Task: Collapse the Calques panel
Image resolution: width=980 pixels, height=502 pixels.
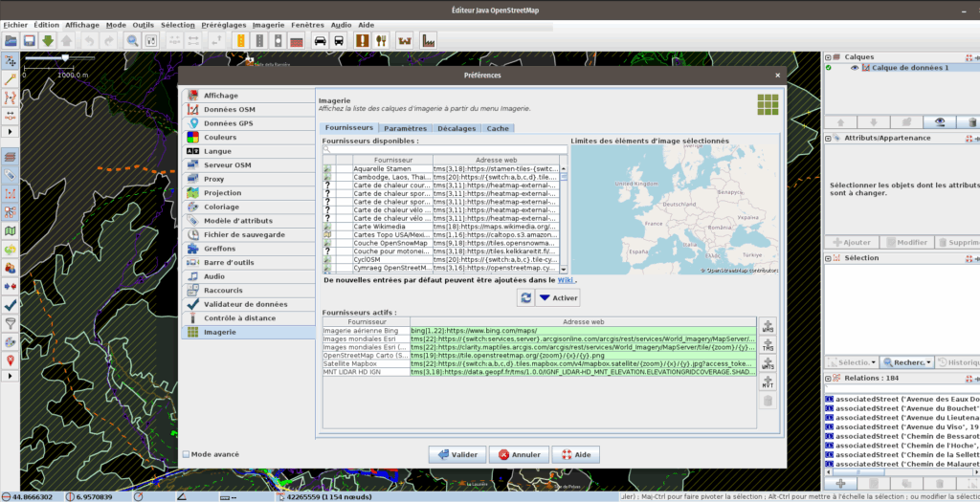Action: click(x=829, y=56)
